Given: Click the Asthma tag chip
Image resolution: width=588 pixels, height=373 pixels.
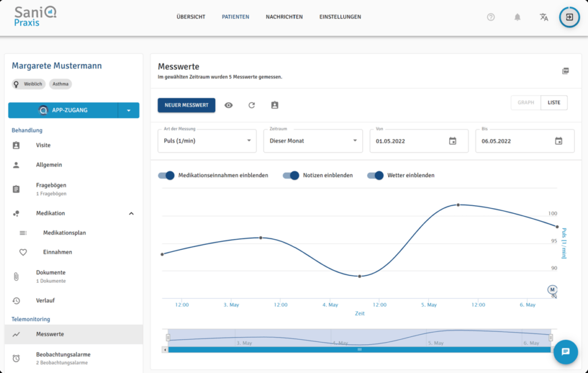Looking at the screenshot, I should [60, 84].
